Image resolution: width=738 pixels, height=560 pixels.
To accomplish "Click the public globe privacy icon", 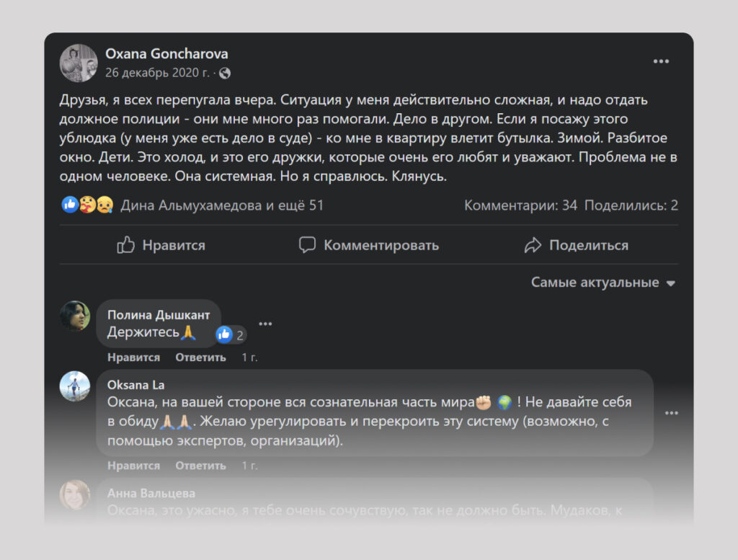I will tap(225, 73).
